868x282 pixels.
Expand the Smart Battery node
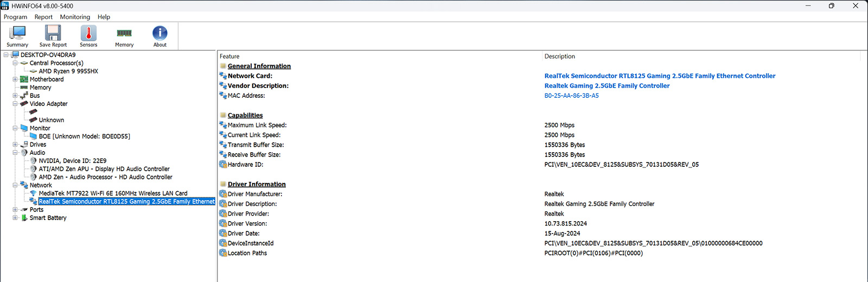(15, 218)
